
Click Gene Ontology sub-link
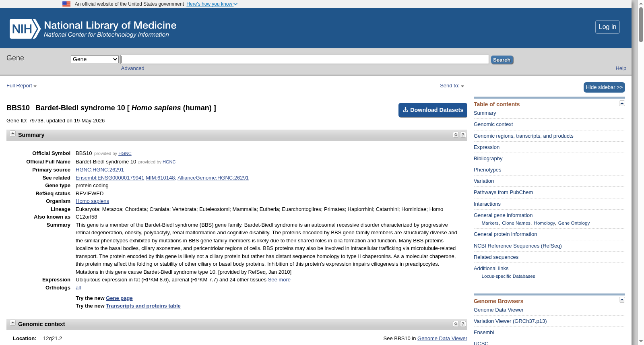pyautogui.click(x=574, y=223)
